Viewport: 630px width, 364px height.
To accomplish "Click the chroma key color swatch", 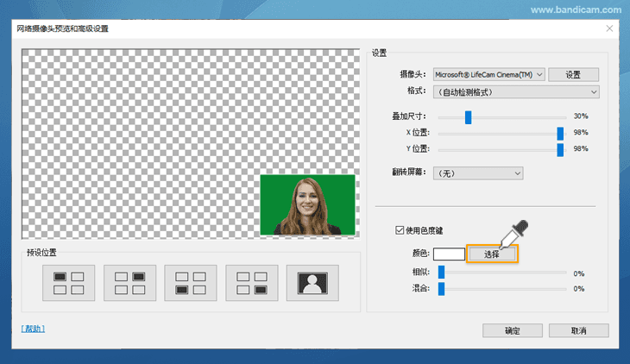I will point(449,254).
